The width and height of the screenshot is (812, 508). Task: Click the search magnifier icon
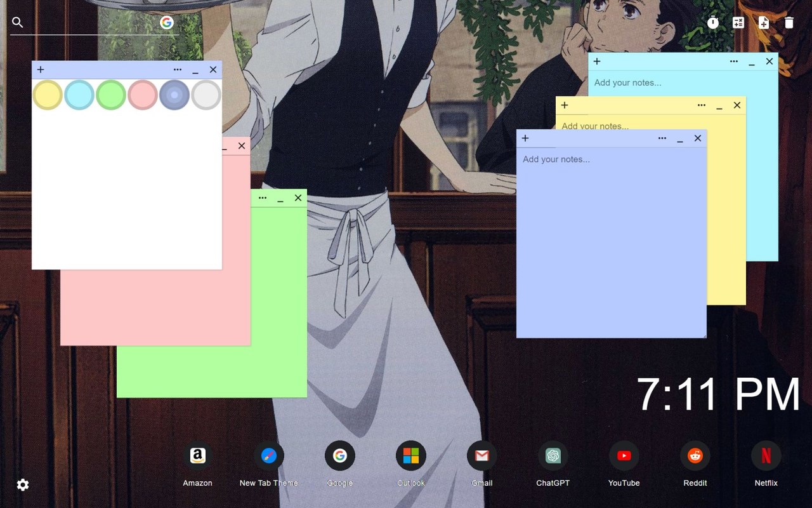pyautogui.click(x=18, y=23)
